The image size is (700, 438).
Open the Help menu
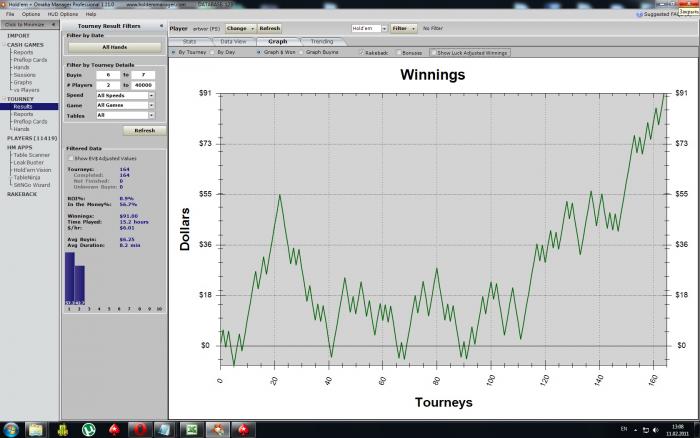[x=91, y=14]
